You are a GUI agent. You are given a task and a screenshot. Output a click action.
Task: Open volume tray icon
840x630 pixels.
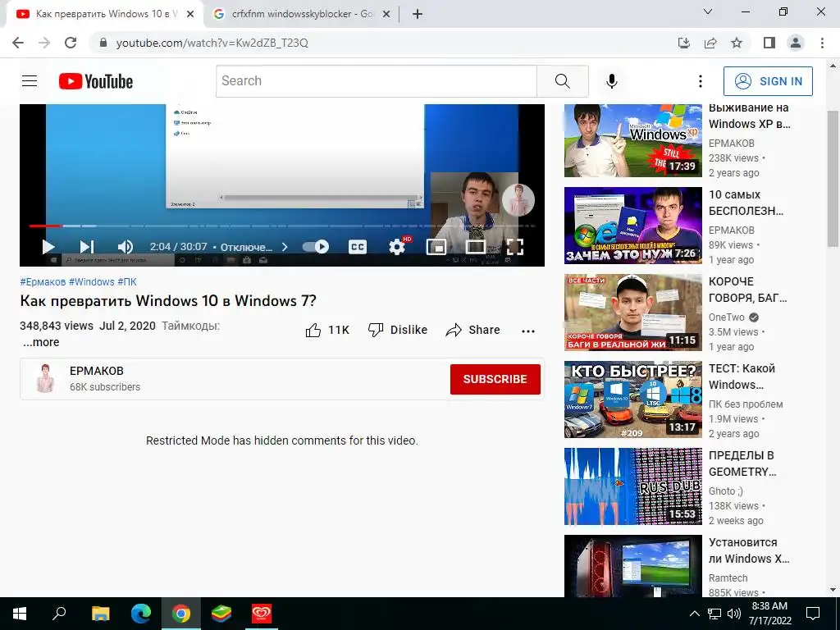tap(734, 614)
